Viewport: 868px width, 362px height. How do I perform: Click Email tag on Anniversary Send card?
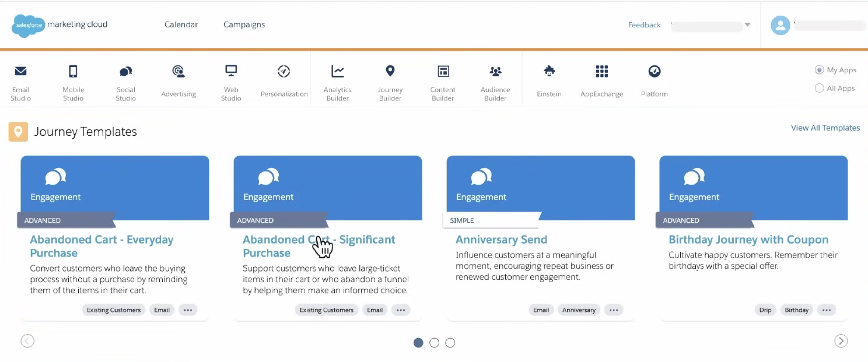(x=541, y=310)
